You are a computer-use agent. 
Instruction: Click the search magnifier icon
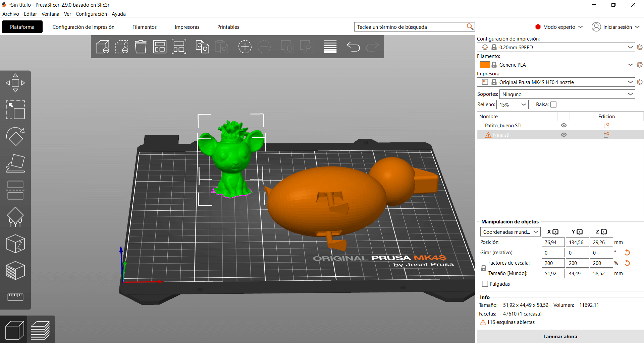point(470,27)
